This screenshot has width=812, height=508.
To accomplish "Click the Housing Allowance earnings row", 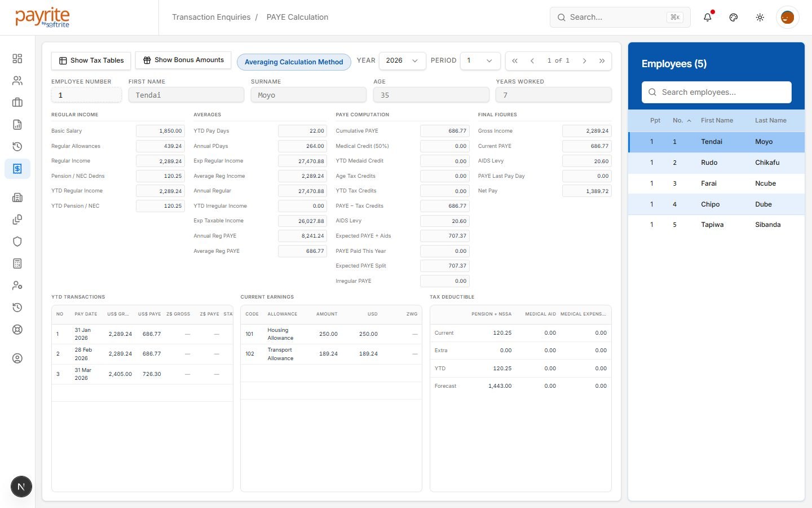I will tap(331, 334).
